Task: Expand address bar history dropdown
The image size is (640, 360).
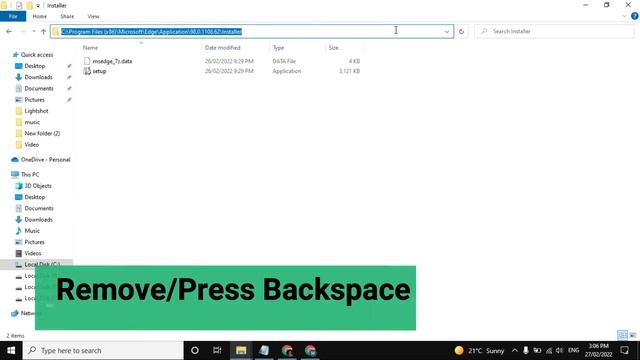Action: tap(447, 31)
